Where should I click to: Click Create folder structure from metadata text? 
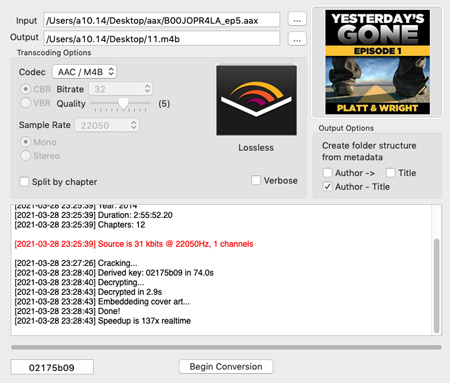(x=369, y=151)
